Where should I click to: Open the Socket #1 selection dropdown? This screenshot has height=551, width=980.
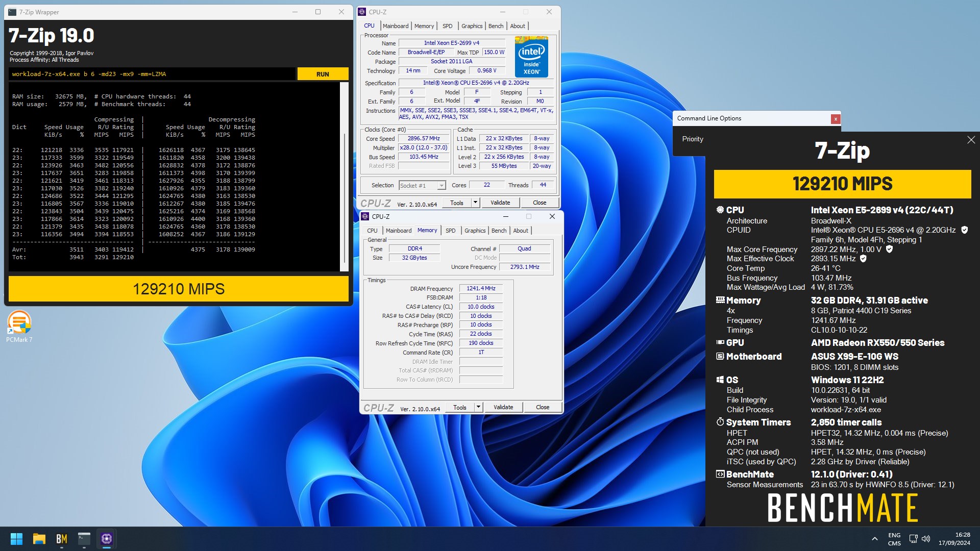(422, 186)
